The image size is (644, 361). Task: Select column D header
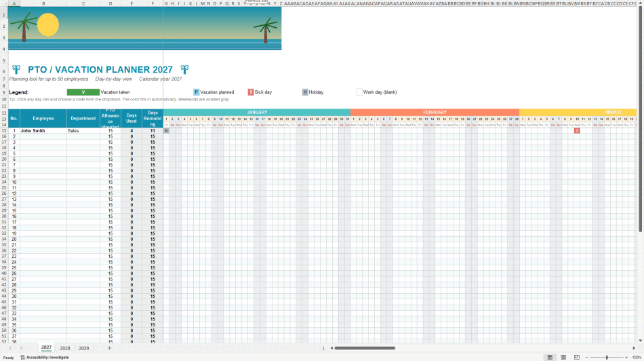click(x=110, y=3)
